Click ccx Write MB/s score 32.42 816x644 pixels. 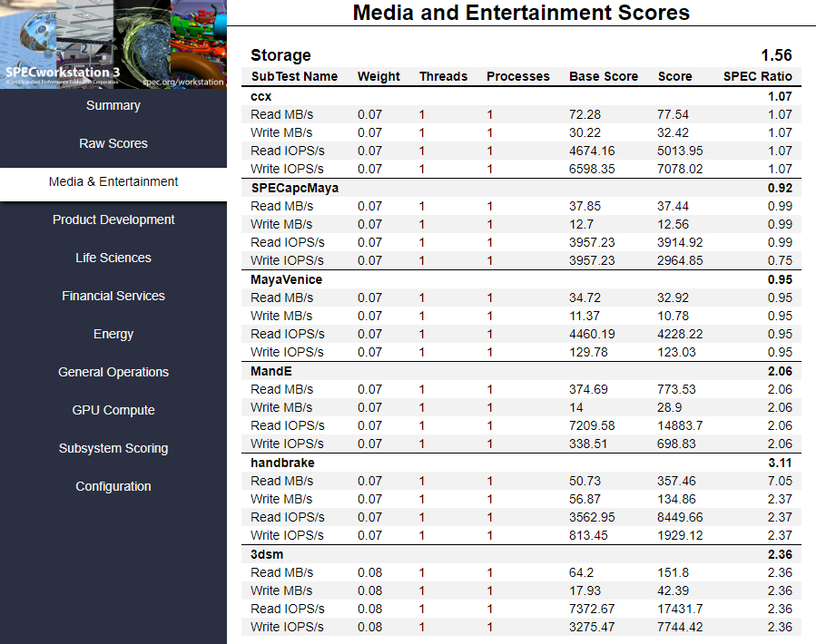click(x=673, y=132)
